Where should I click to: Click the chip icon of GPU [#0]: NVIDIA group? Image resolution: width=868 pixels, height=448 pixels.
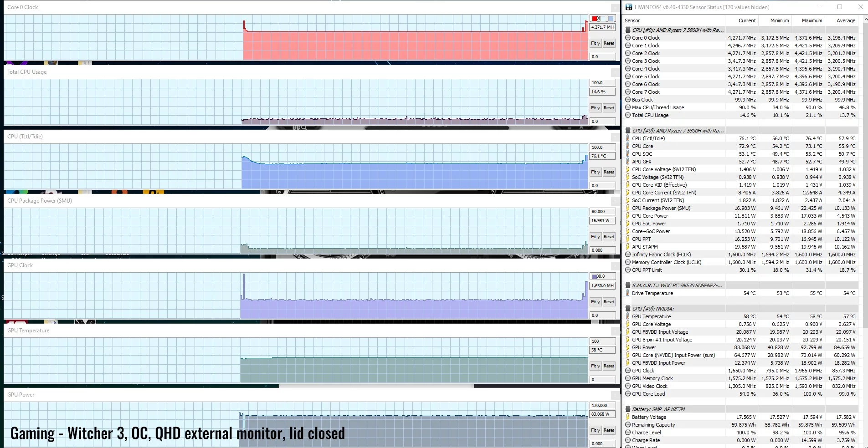click(628, 309)
